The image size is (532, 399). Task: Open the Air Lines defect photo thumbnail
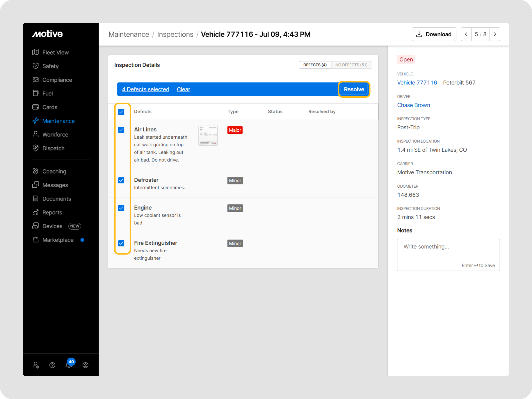[208, 136]
